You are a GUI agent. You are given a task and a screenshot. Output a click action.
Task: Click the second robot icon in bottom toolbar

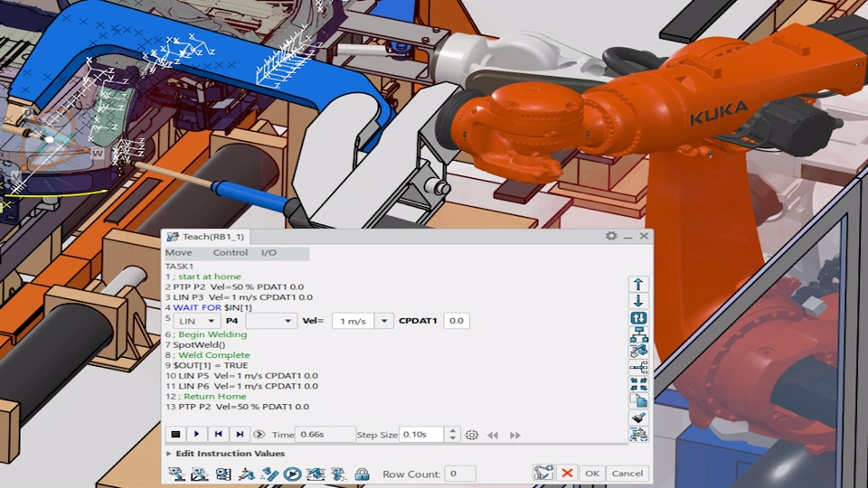199,474
